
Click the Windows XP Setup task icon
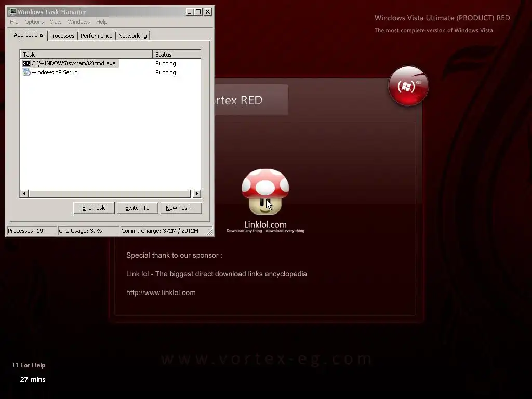pyautogui.click(x=26, y=72)
